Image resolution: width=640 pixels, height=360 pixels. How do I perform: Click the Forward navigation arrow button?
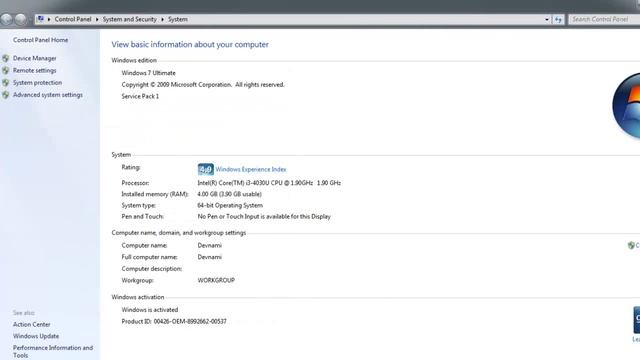coord(20,19)
